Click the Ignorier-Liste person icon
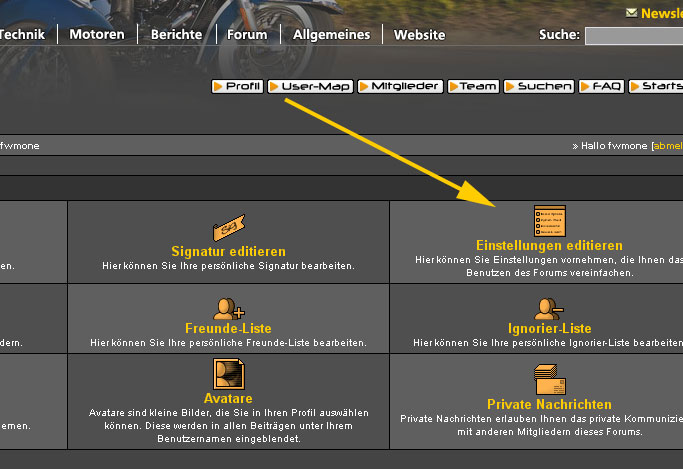The height and width of the screenshot is (469, 683). tap(549, 308)
